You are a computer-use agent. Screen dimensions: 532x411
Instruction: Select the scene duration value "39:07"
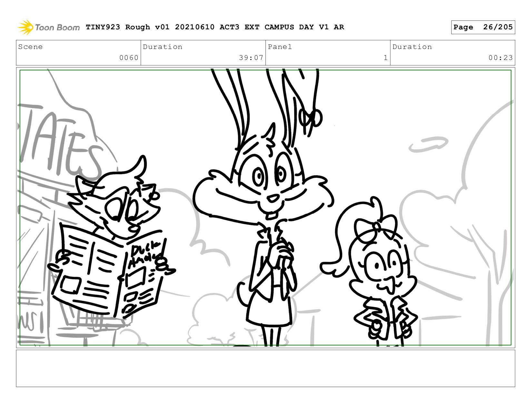[x=251, y=58]
